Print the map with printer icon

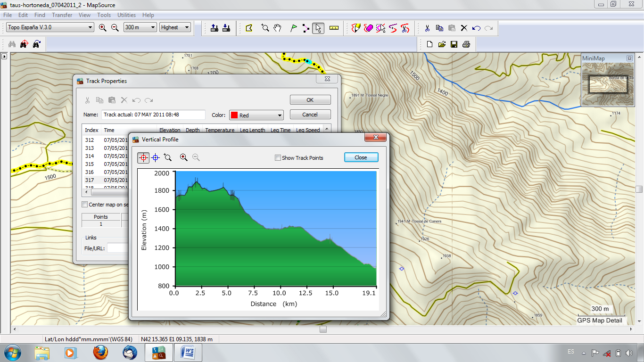tap(466, 44)
